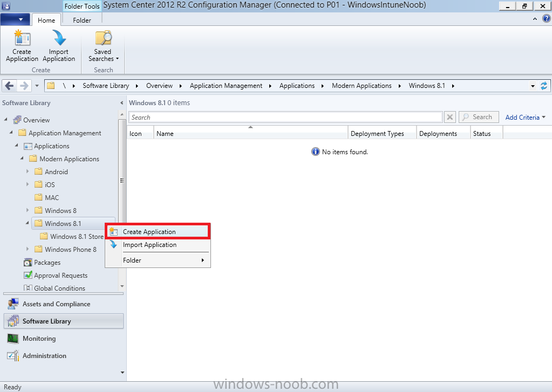The image size is (552, 392).
Task: Open the Monitoring workspace
Action: tap(63, 339)
